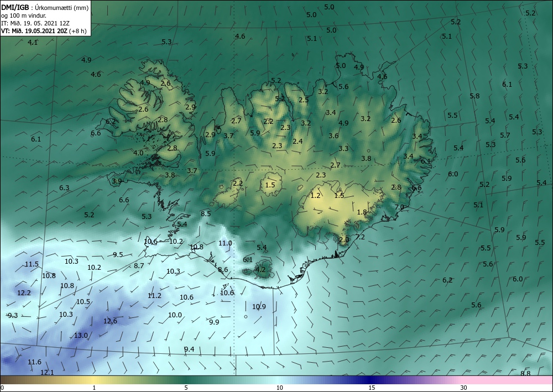This screenshot has height=392, width=553.
Task: Click the 9.3 value label
Action: coord(13,316)
